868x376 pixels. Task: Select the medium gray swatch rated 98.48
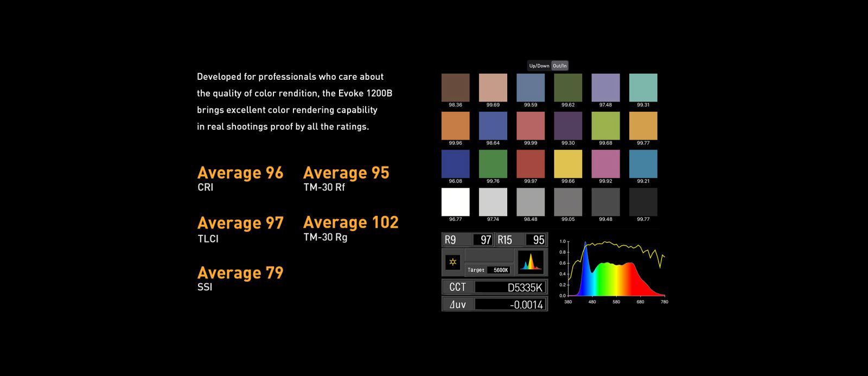[531, 202]
